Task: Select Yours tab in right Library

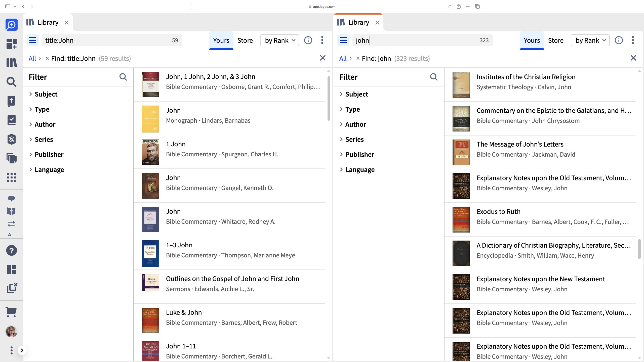Action: click(532, 40)
